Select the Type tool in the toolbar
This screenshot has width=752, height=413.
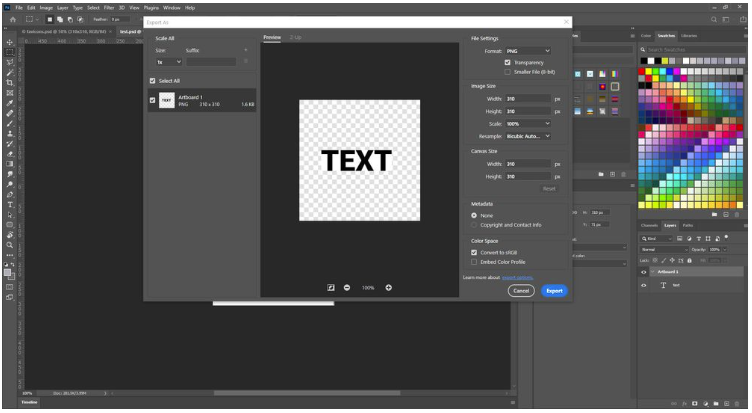[10, 205]
